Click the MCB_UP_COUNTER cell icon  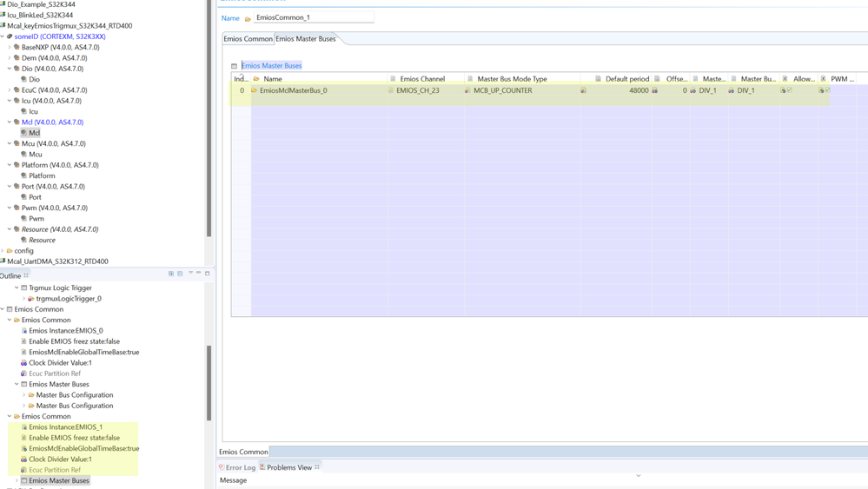pyautogui.click(x=467, y=90)
